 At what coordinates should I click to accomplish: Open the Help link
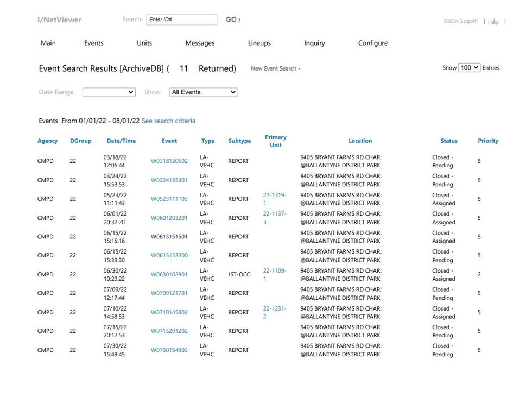click(493, 22)
